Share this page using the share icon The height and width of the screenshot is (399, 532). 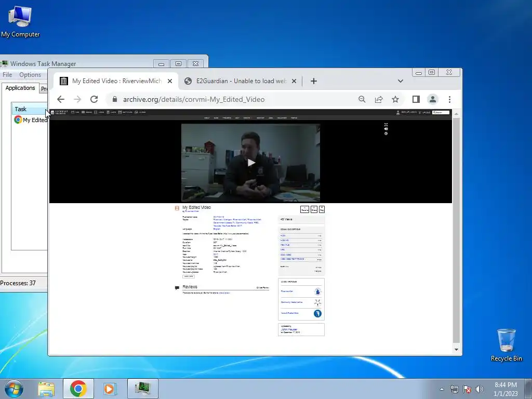point(379,99)
